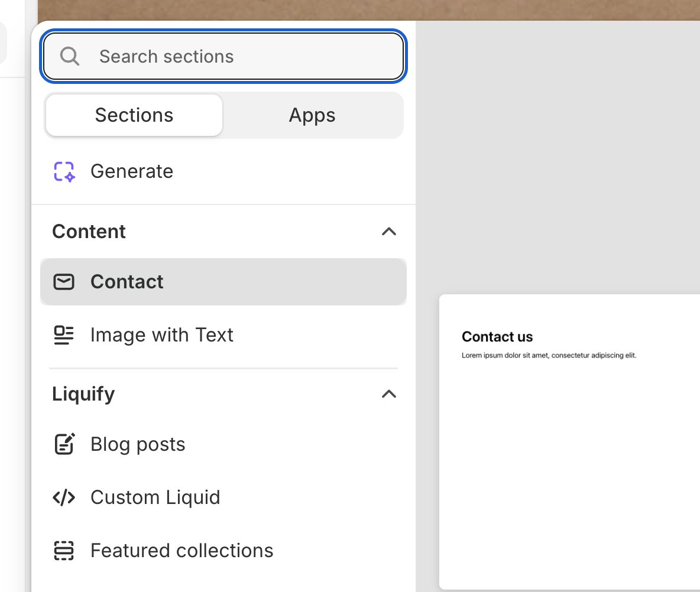Screen dimensions: 700x592
Task: Select the Generate text label
Action: point(132,171)
